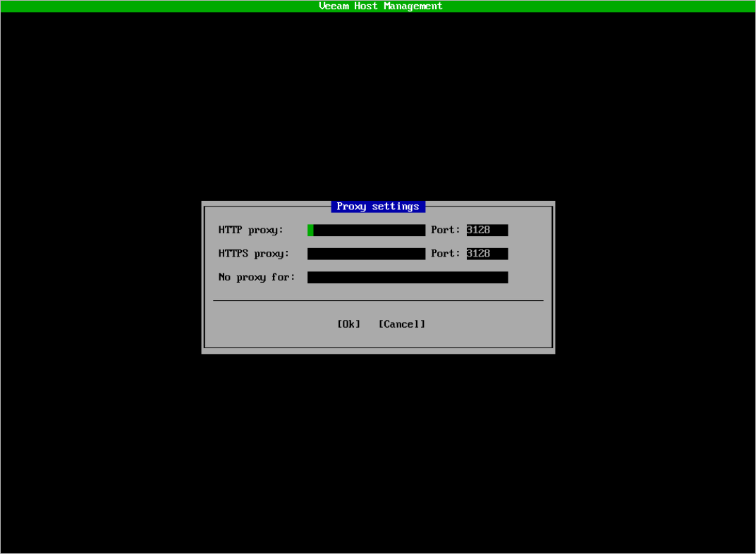756x554 pixels.
Task: Select the HTTP proxy Port field
Action: click(487, 230)
